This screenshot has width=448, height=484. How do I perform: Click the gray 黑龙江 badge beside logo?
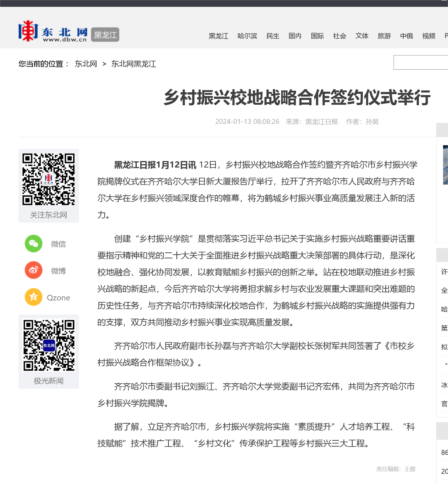click(x=105, y=35)
